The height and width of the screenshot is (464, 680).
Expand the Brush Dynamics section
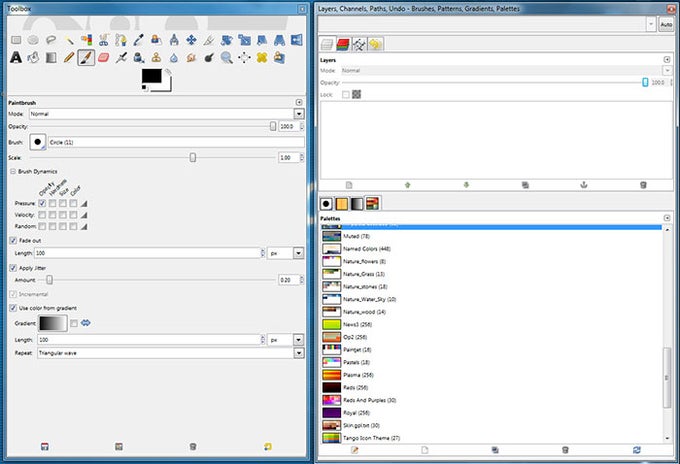coord(12,172)
